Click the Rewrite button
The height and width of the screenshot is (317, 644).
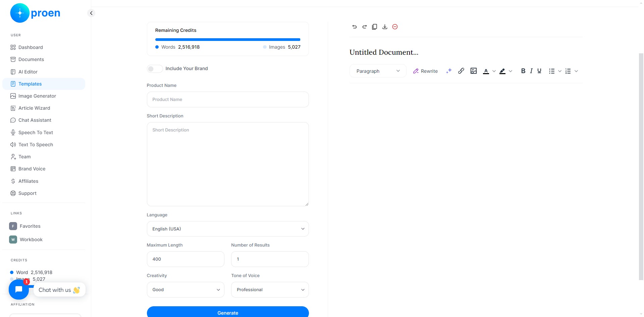pyautogui.click(x=425, y=71)
